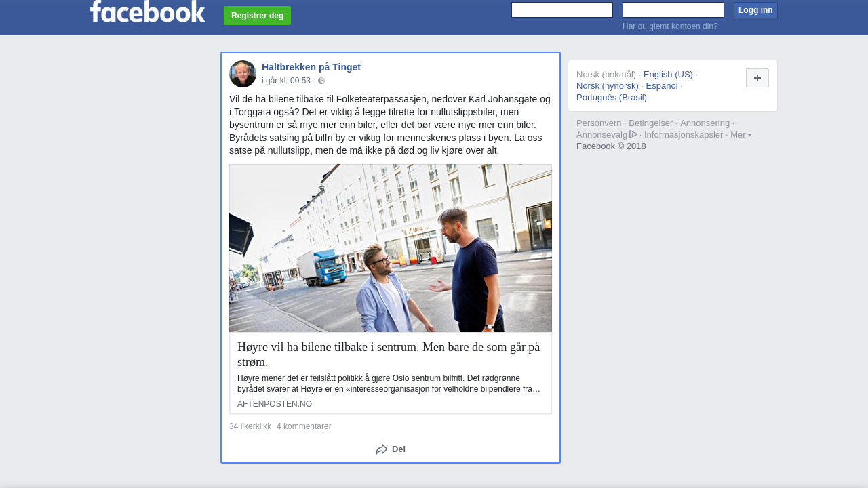Viewport: 868px width, 488px height.
Task: Focus the password login input field
Action: (673, 9)
